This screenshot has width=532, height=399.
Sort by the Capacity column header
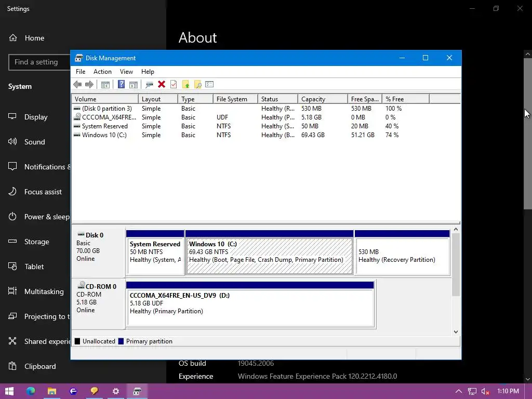(323, 99)
